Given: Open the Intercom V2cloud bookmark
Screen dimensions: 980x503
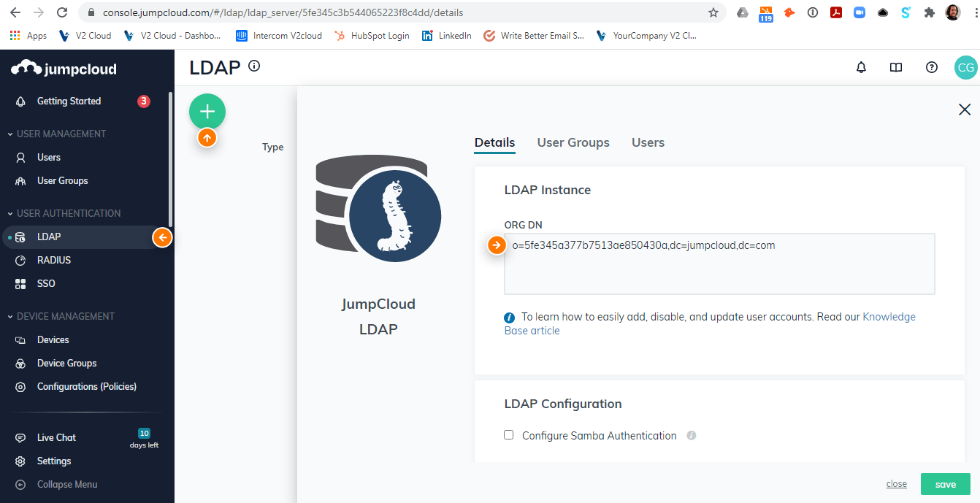Looking at the screenshot, I should pyautogui.click(x=279, y=35).
